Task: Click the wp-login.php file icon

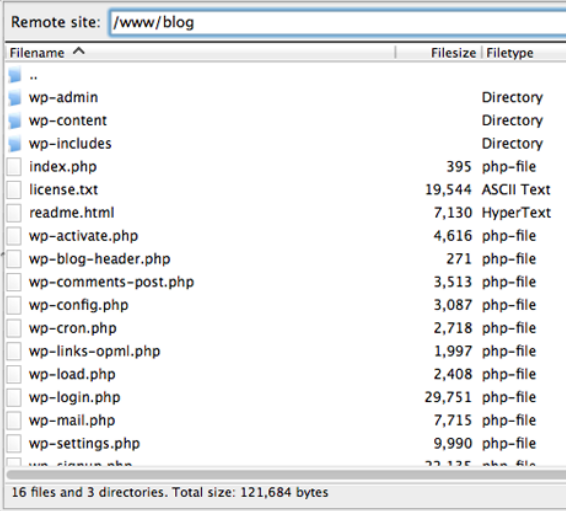Action: click(x=14, y=398)
